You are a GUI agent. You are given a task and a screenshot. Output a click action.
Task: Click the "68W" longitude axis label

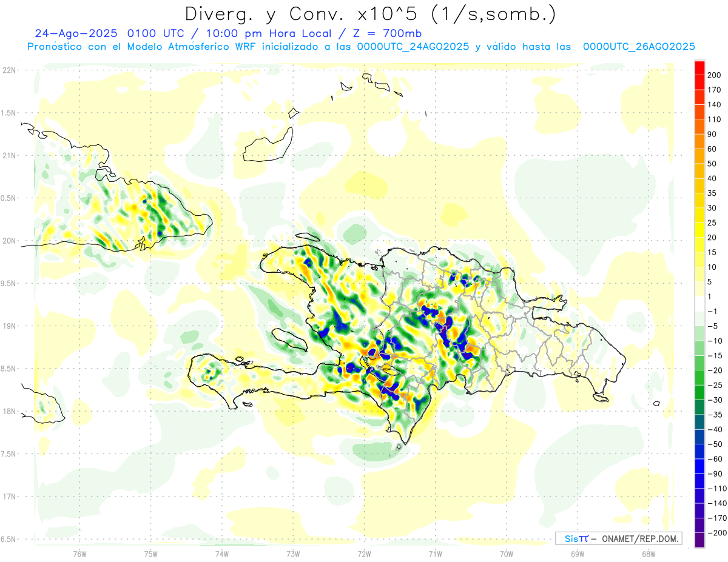[x=648, y=554]
